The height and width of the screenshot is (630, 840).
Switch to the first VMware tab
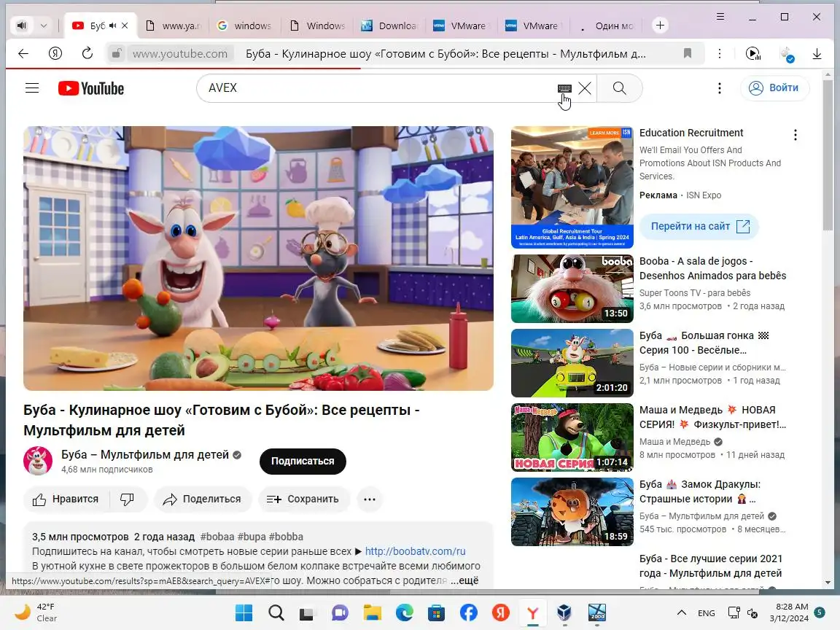pos(462,26)
